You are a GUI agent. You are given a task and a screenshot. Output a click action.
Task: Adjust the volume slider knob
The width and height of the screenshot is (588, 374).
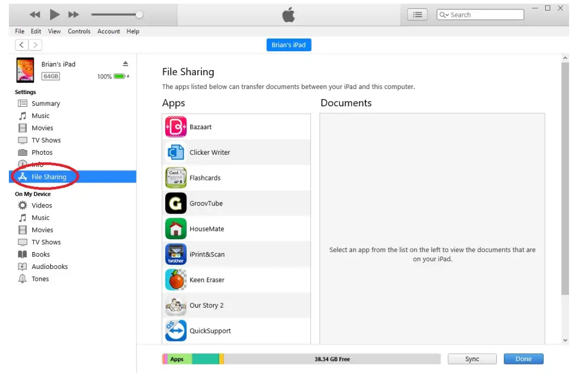click(139, 14)
